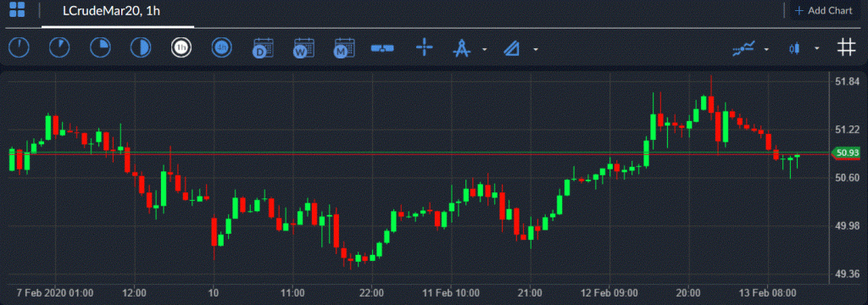Select the compass drawing tools icon
Viewport: 868px width, 305px height.
(x=461, y=48)
